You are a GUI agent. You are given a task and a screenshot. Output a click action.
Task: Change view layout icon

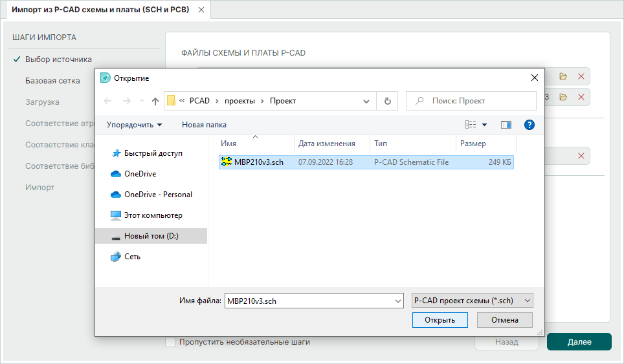(471, 125)
